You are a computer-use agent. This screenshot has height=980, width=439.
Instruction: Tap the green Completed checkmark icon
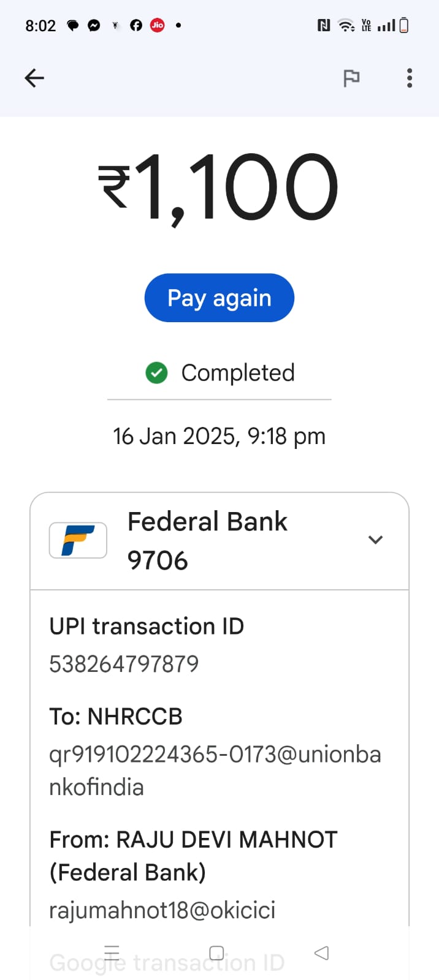pos(156,372)
